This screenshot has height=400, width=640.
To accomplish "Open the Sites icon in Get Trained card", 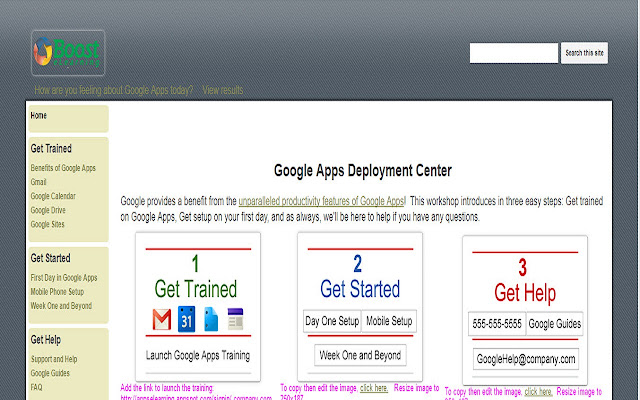I will click(x=236, y=319).
